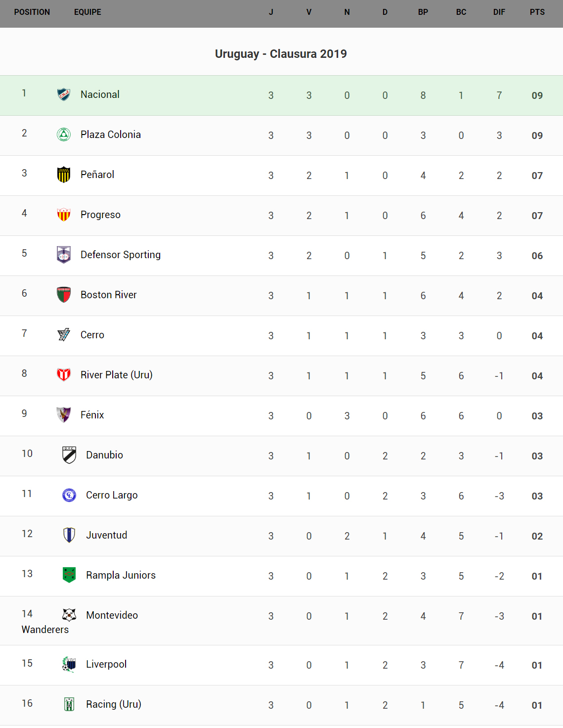Click the Defensor Sporting crest icon
The image size is (563, 728).
pyautogui.click(x=64, y=255)
